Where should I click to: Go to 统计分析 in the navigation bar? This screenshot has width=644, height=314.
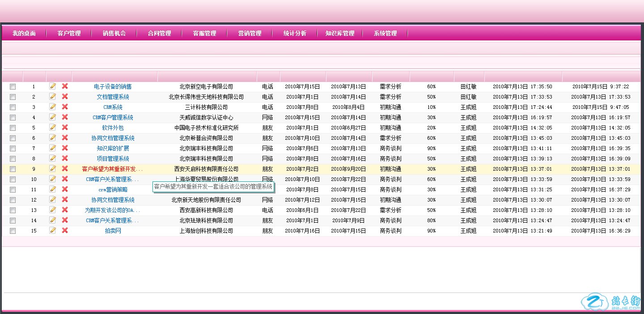pyautogui.click(x=295, y=33)
